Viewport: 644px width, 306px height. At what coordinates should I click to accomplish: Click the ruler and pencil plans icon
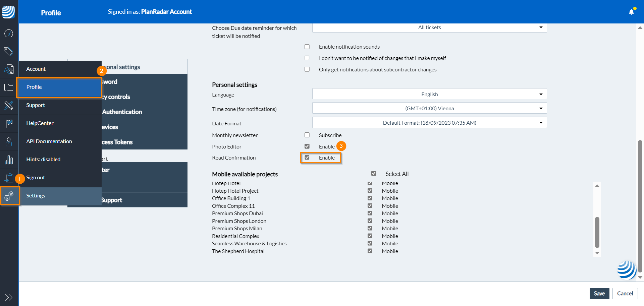(x=9, y=105)
